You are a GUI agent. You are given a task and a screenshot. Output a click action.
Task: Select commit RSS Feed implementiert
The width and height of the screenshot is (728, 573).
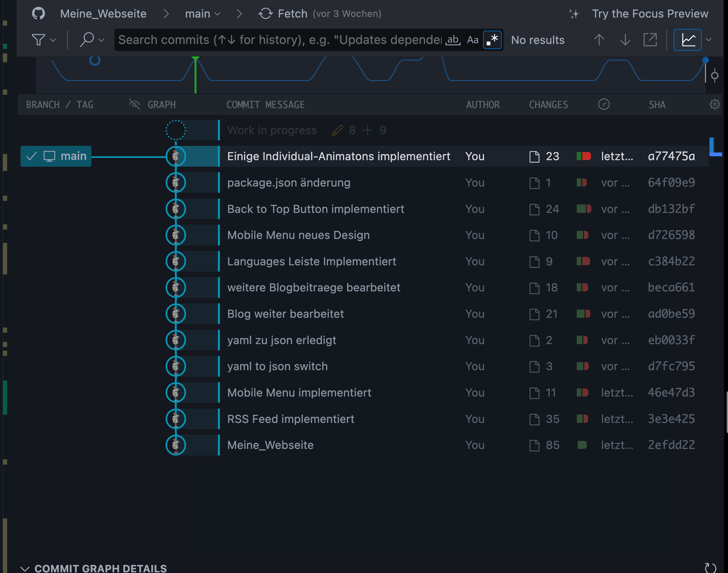click(x=364, y=419)
